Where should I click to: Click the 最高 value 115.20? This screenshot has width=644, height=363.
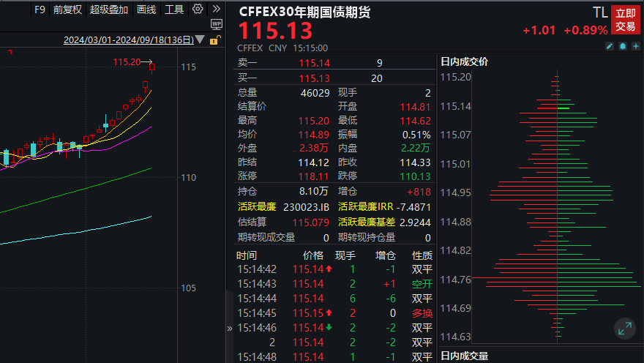pos(314,121)
